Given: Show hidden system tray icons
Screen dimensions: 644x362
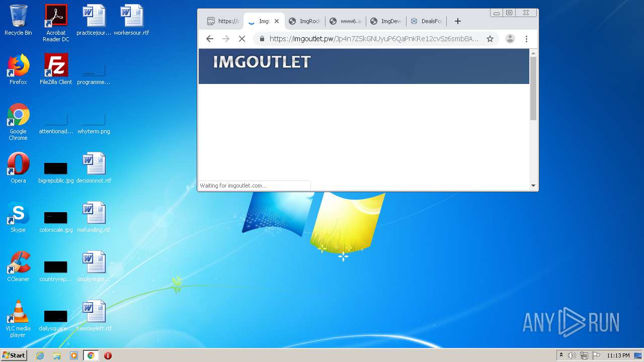Looking at the screenshot, I should tap(561, 355).
